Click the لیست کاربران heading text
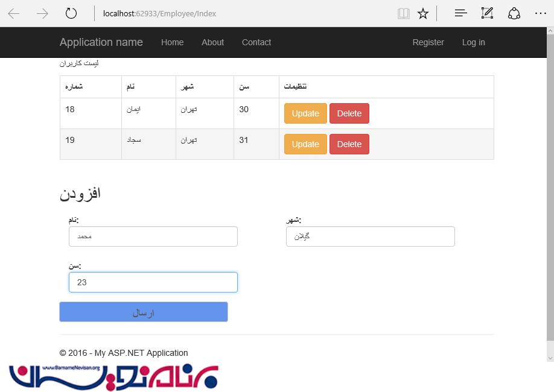This screenshot has height=392, width=554. point(79,63)
